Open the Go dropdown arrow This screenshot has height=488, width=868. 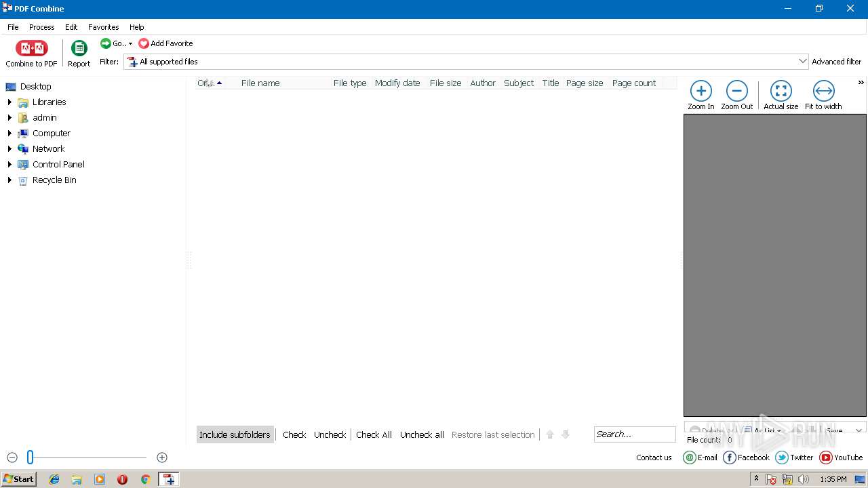(x=130, y=44)
